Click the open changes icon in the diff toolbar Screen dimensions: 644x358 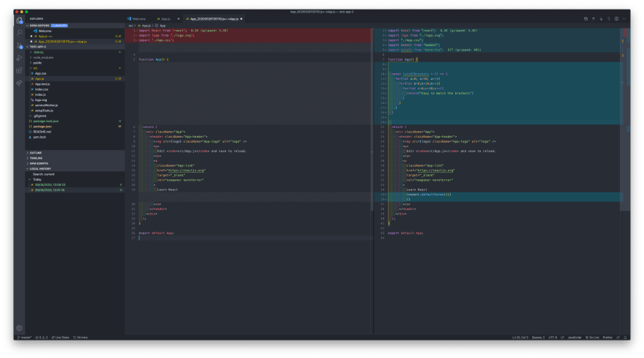click(x=585, y=19)
